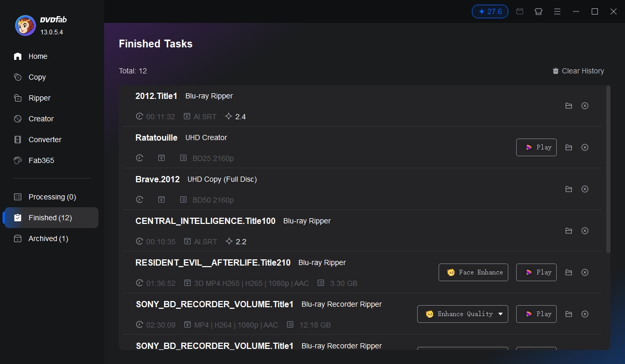Click Face Enhance for Resident Evil

point(473,272)
